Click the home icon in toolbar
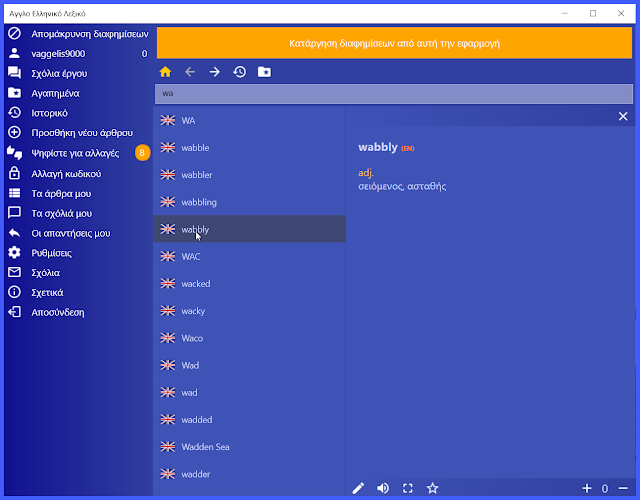 (x=165, y=72)
